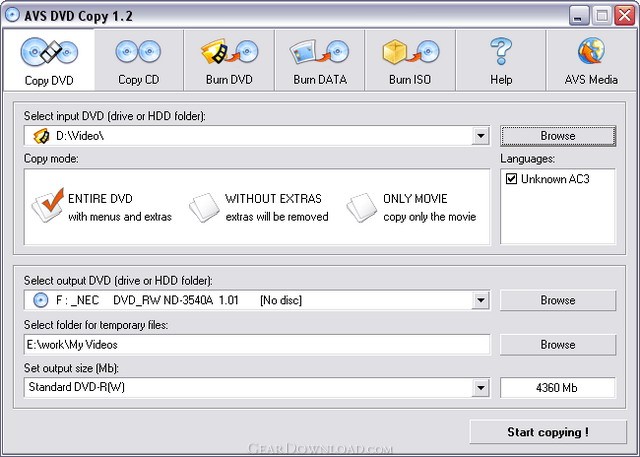Image resolution: width=640 pixels, height=457 pixels.
Task: Start copying the DVD
Action: (x=548, y=432)
